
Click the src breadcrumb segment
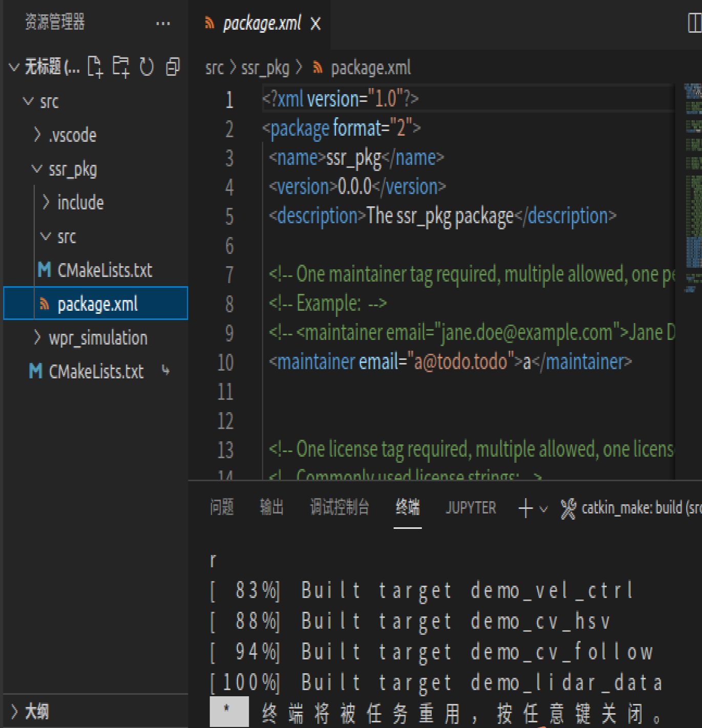pyautogui.click(x=214, y=68)
